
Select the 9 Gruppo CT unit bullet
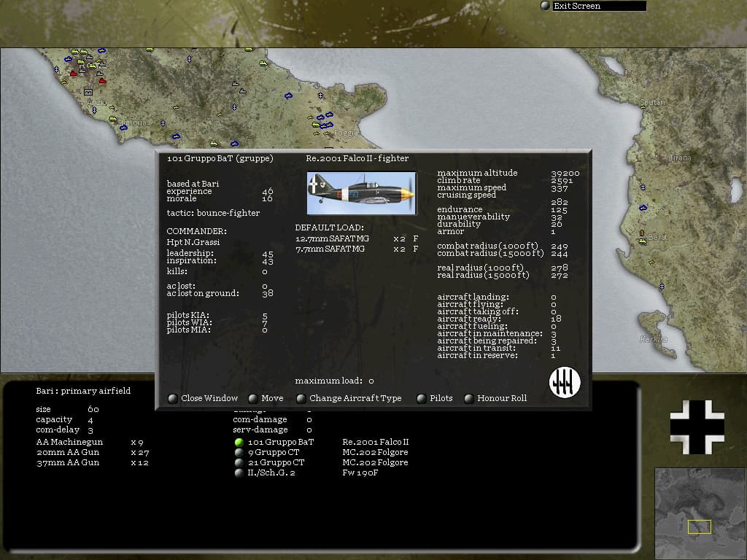coord(239,452)
